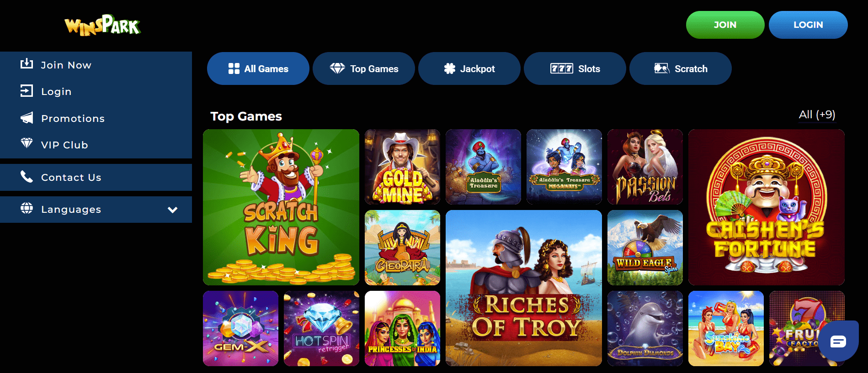Switch to the Jackpot tab

(469, 68)
